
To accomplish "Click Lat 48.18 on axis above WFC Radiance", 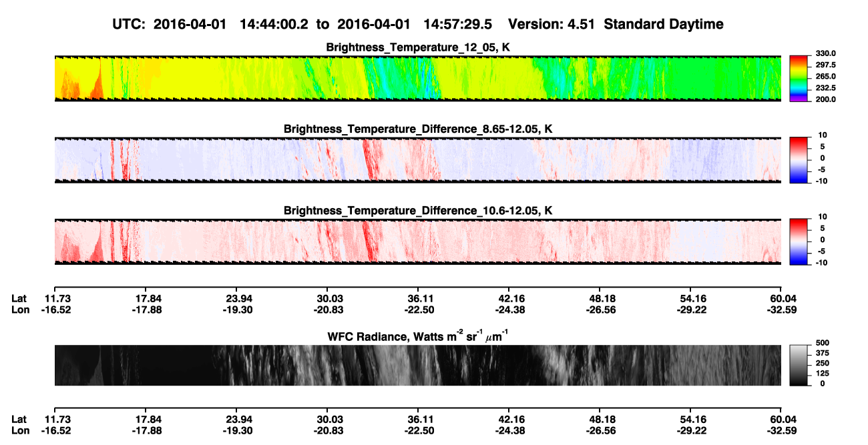I will click(600, 298).
